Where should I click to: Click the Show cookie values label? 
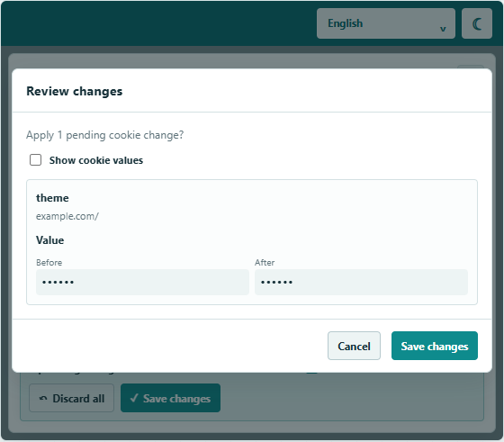click(x=96, y=160)
